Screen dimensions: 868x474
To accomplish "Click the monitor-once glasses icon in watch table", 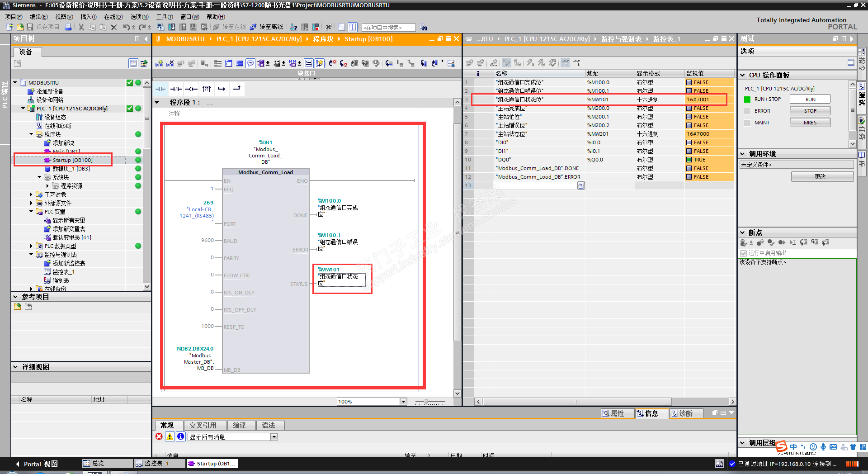I will 576,63.
